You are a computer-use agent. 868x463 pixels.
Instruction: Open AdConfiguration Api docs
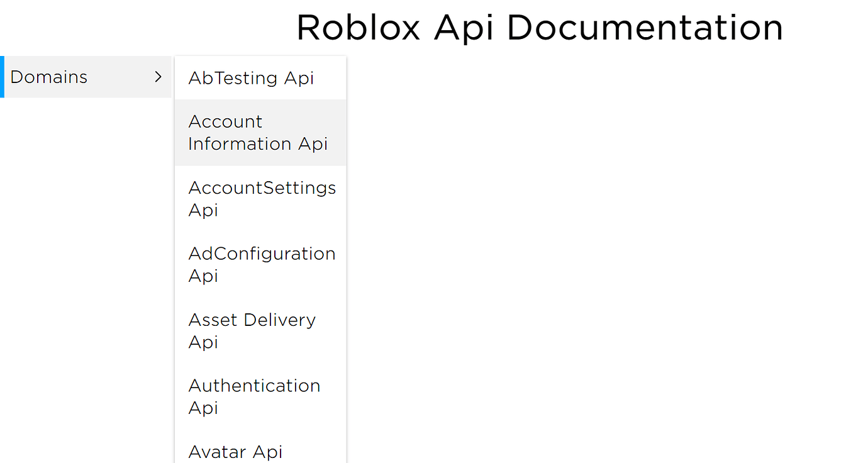pos(262,264)
